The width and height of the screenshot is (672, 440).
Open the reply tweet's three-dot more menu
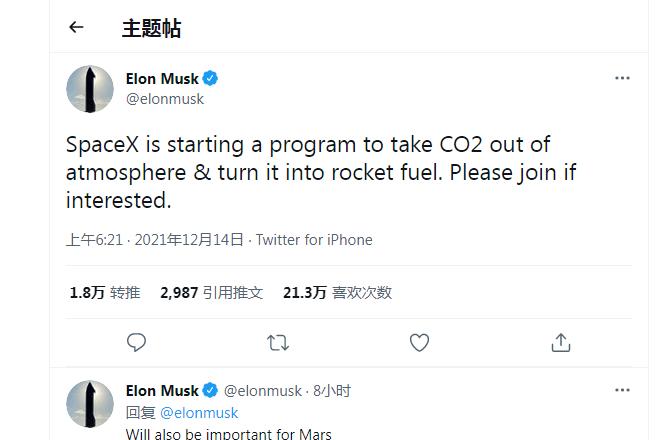(622, 390)
